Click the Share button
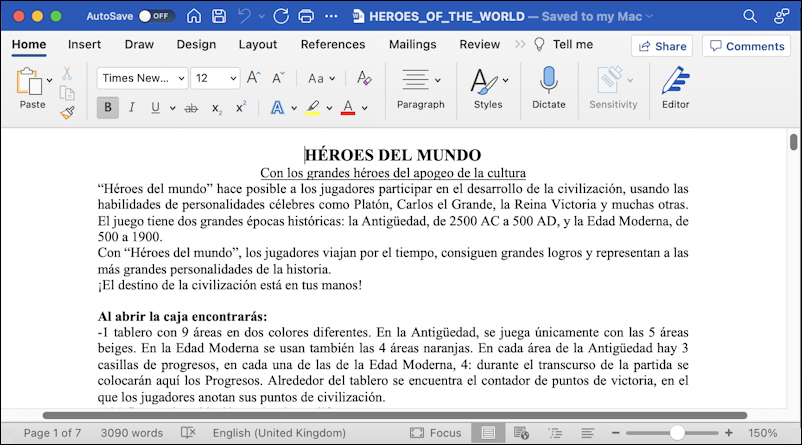Image resolution: width=802 pixels, height=445 pixels. (661, 46)
